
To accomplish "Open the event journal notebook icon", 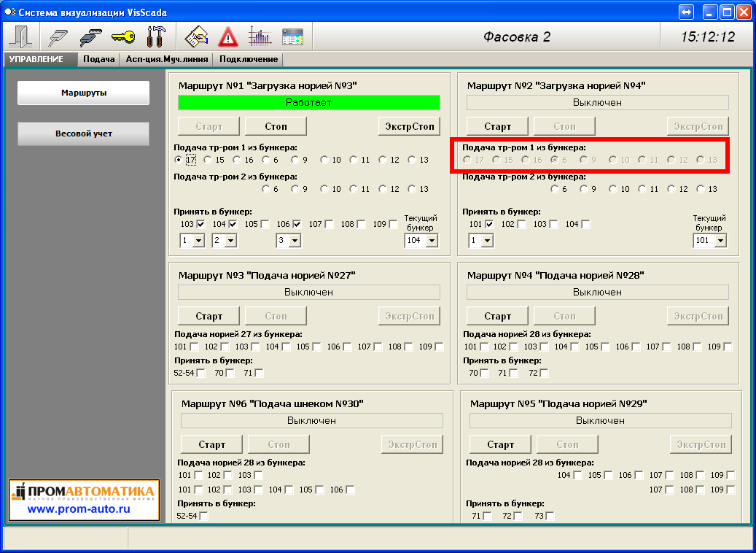I will 196,36.
